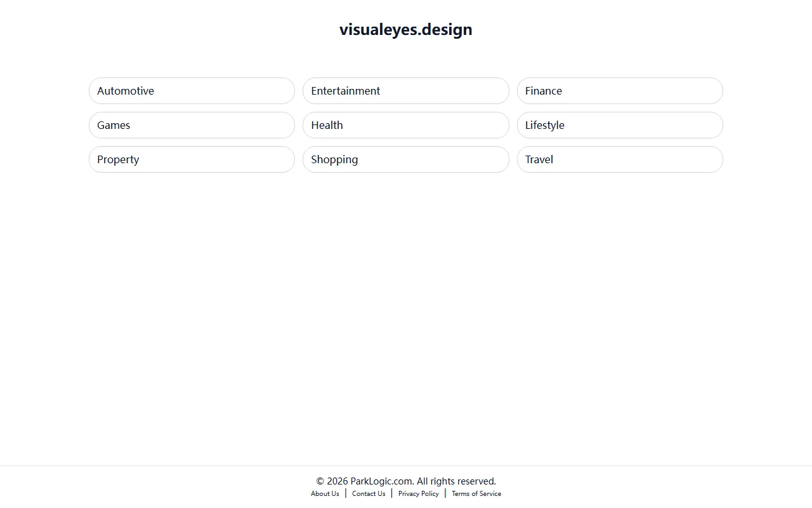Click the ParkLogic.com copyright text
The image size is (812, 508).
click(405, 481)
